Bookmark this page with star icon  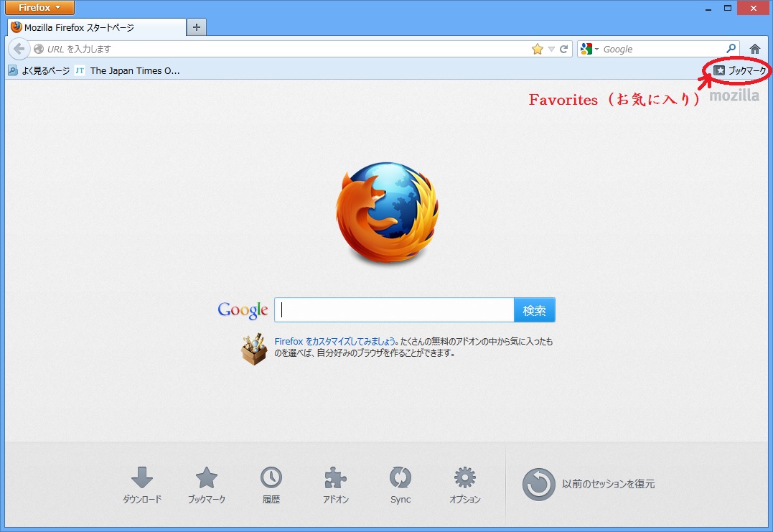coord(538,49)
